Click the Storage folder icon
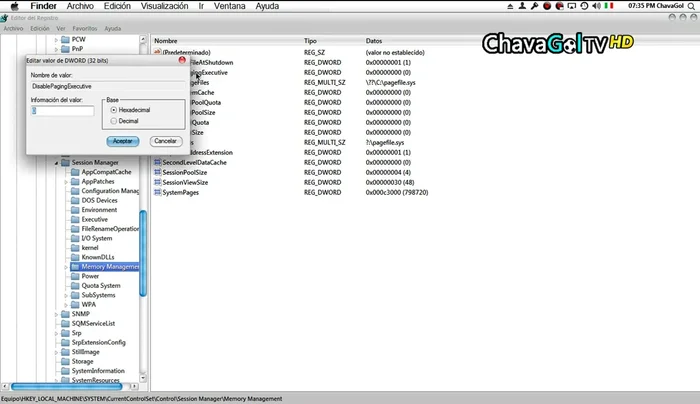 click(x=65, y=361)
